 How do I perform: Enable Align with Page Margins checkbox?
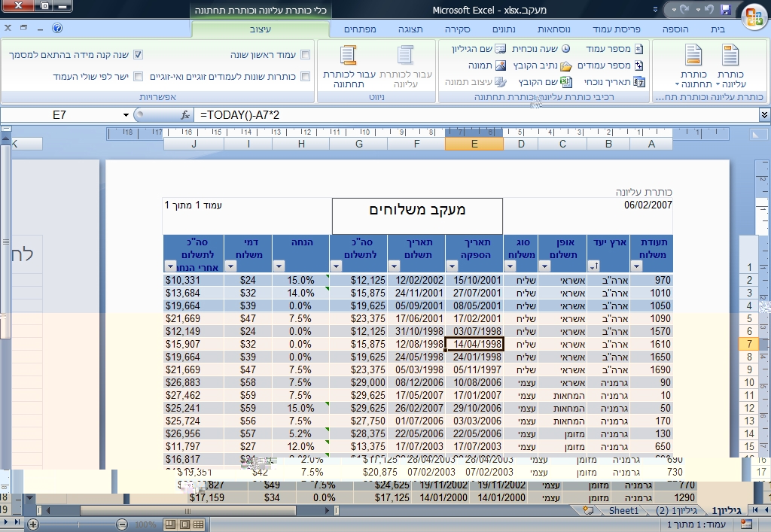tap(139, 77)
